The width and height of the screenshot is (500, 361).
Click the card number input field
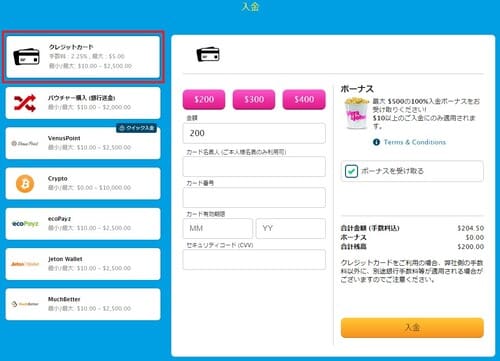coord(254,197)
